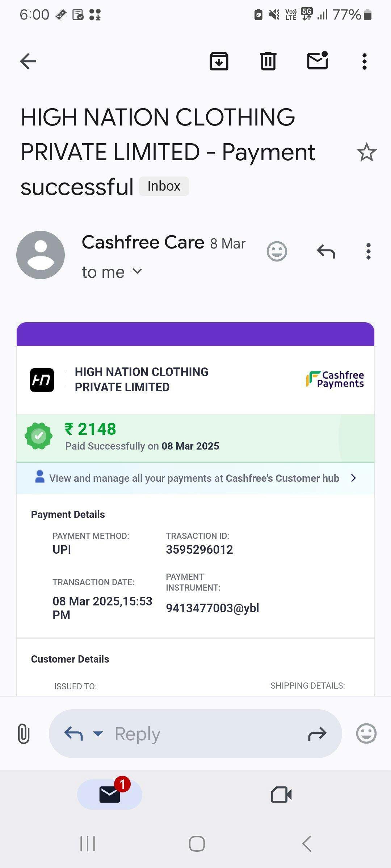Delete the email with trash icon

click(x=268, y=61)
